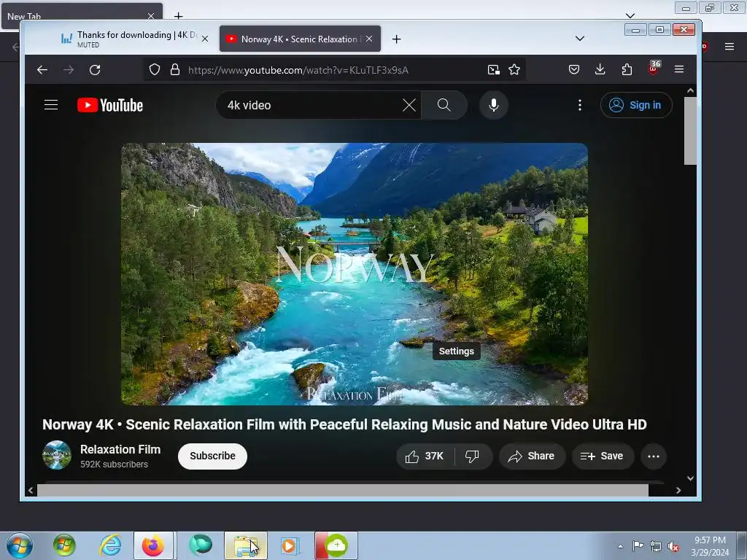Bookmark this page with the star
The image size is (747, 560).
[514, 69]
